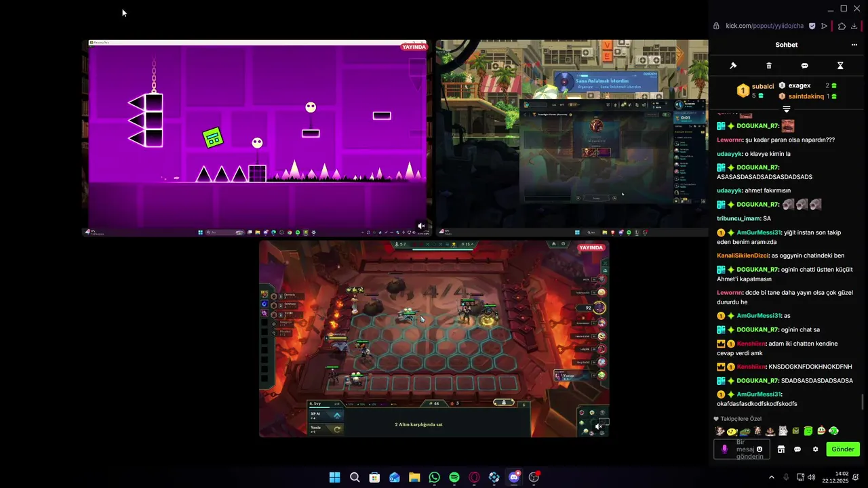Open the notification bell in system tray
Screen dimensions: 868x488
pyautogui.click(x=856, y=477)
